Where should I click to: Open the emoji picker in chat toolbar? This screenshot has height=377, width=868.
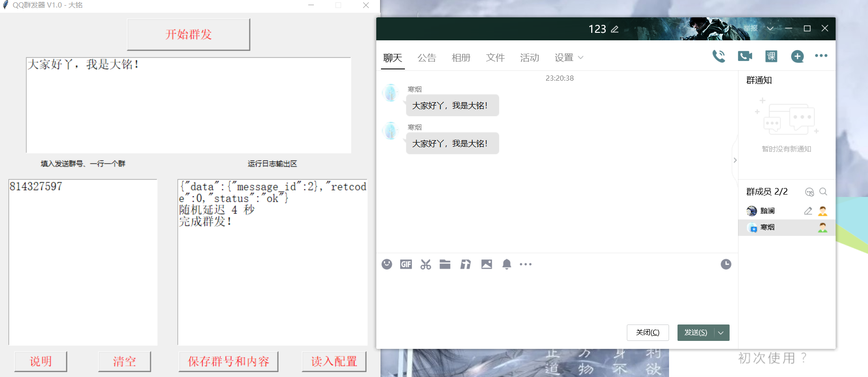tap(387, 264)
